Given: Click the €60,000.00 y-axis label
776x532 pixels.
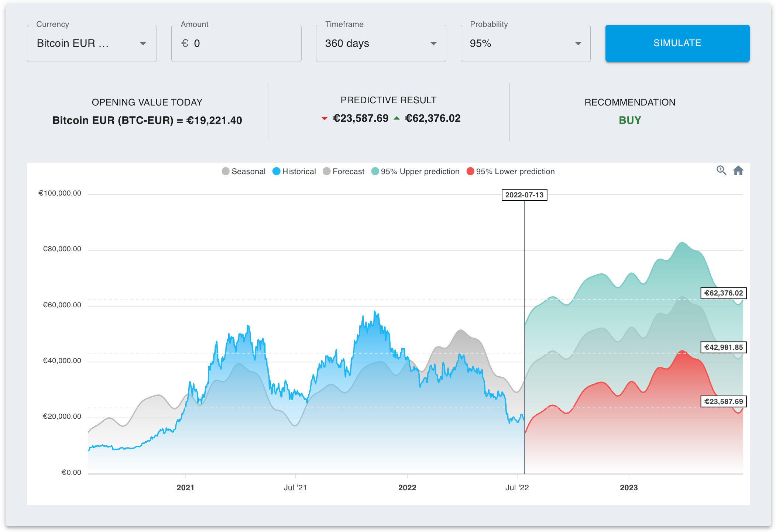Looking at the screenshot, I should (62, 305).
